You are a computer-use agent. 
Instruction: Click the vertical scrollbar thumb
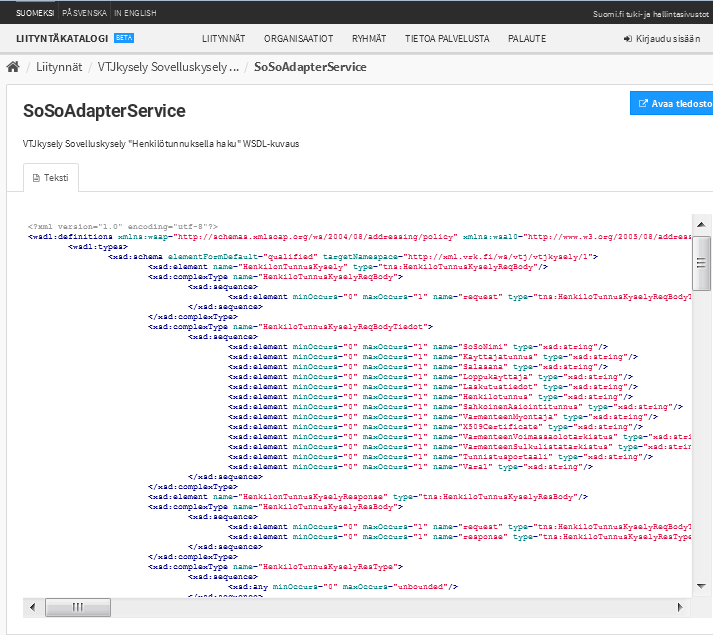pyautogui.click(x=701, y=263)
